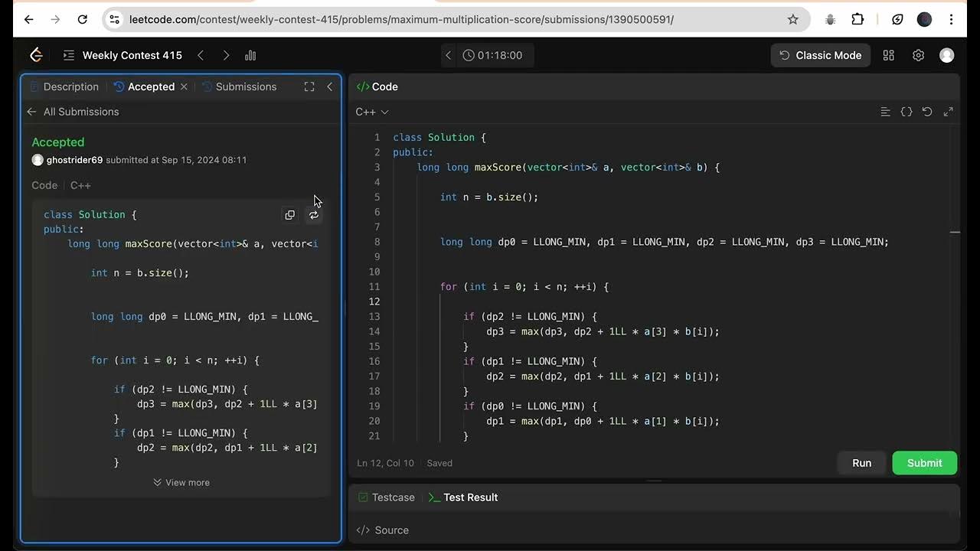Bookmark this page with the star
The image size is (980, 551).
[793, 19]
